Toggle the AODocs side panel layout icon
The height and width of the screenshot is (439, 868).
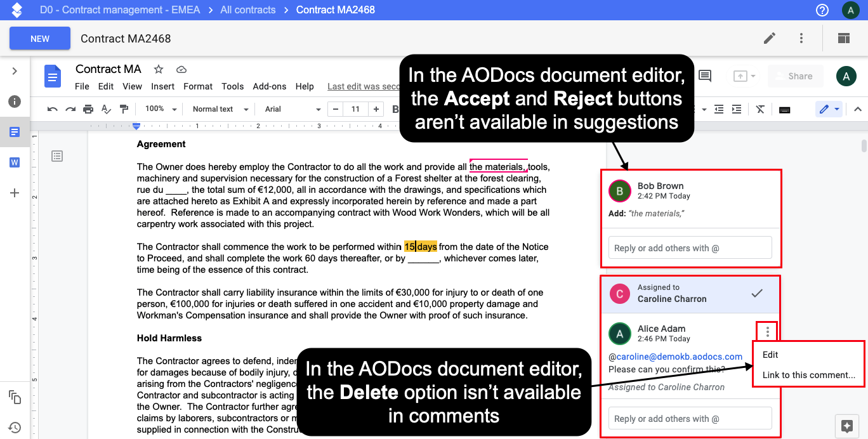tap(843, 38)
